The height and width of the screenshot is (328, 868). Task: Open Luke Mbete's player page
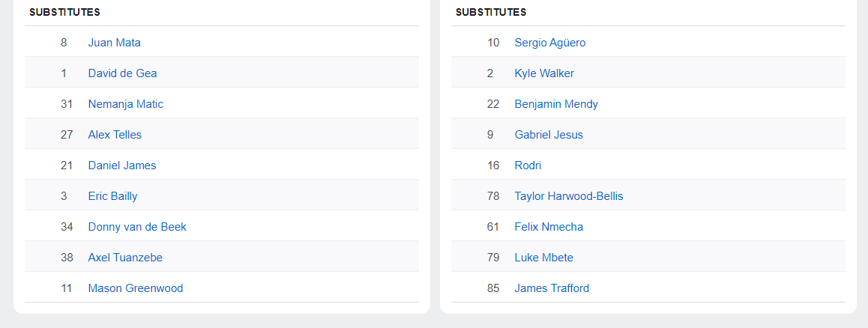pos(543,258)
